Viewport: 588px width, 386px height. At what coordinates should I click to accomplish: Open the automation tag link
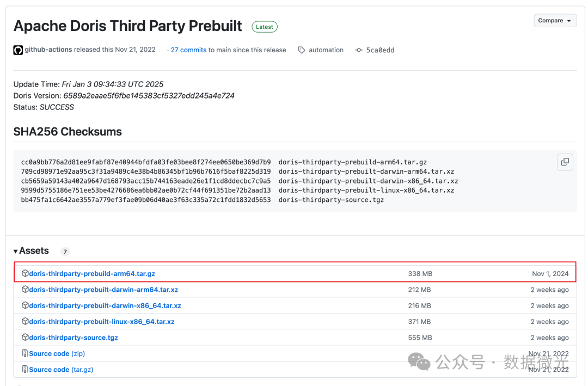click(326, 50)
